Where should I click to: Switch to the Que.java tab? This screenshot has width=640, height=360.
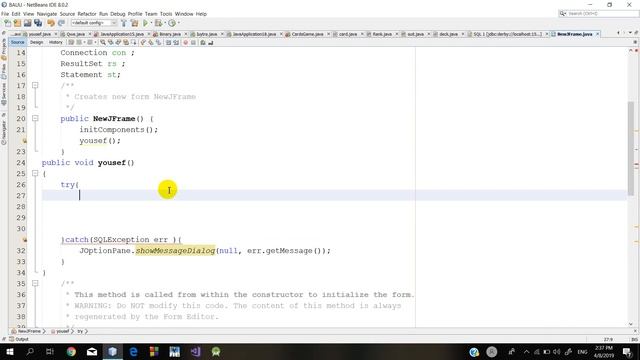pos(76,34)
